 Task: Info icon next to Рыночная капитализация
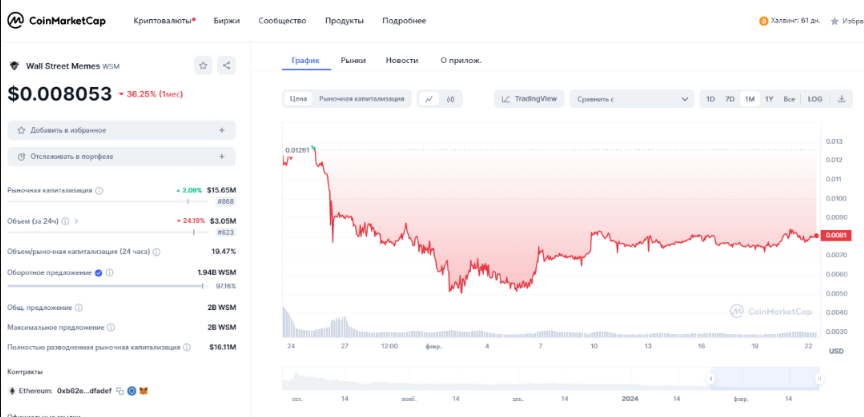click(x=99, y=191)
